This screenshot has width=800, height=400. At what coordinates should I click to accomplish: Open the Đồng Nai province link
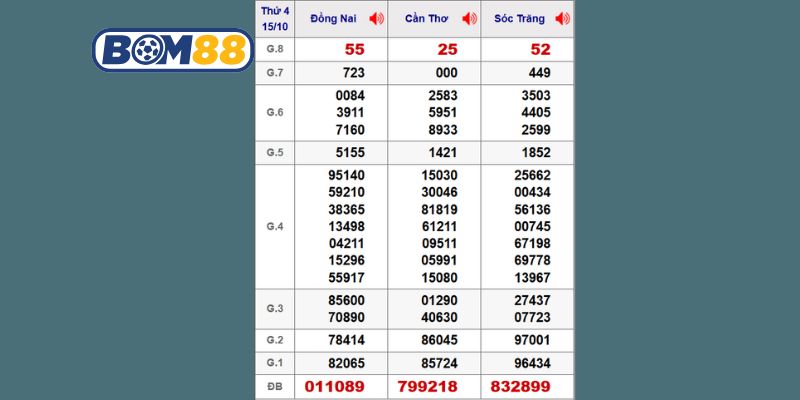tap(334, 19)
